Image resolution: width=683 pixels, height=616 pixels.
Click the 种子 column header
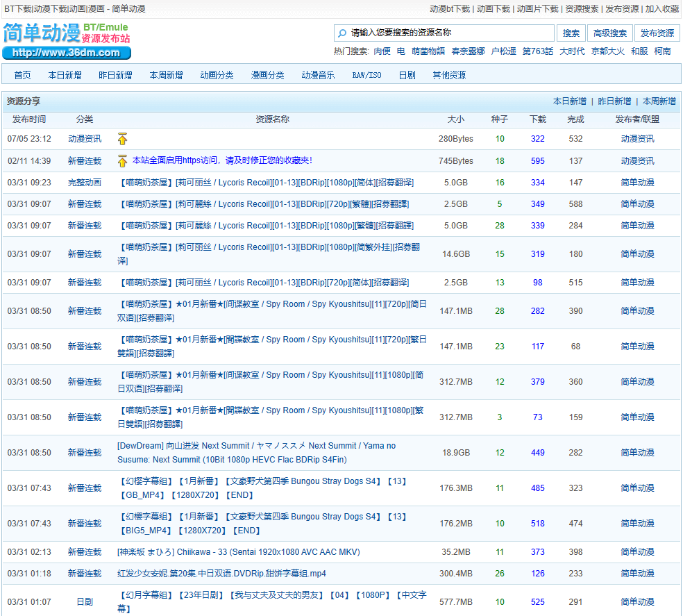[x=500, y=119]
